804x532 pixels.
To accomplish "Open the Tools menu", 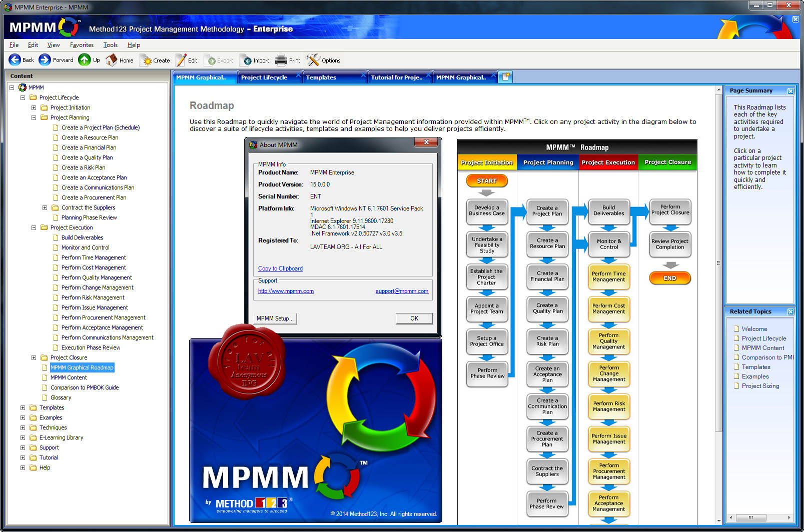I will click(110, 45).
